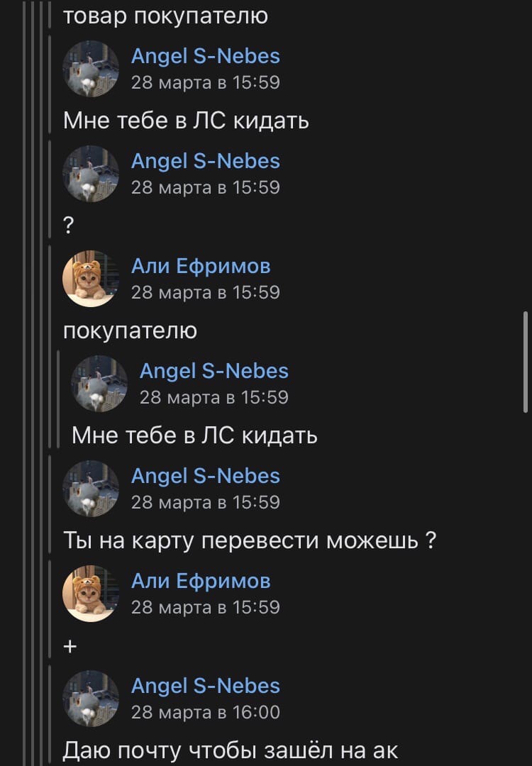Open Angel S-Nebes avatar above 'Мне тебе в ЛС кидать'

pos(91,69)
